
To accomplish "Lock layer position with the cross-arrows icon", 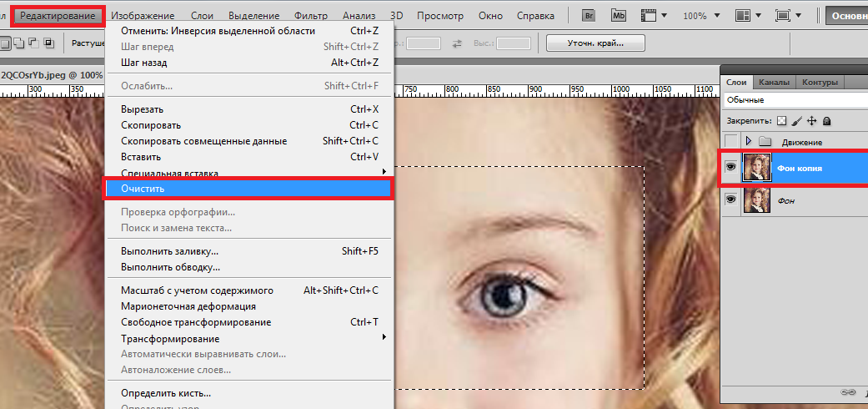I will (812, 120).
